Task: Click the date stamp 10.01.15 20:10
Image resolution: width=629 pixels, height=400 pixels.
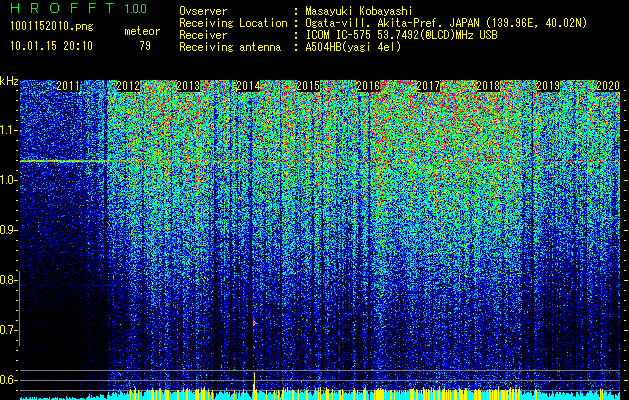Action: click(x=51, y=46)
